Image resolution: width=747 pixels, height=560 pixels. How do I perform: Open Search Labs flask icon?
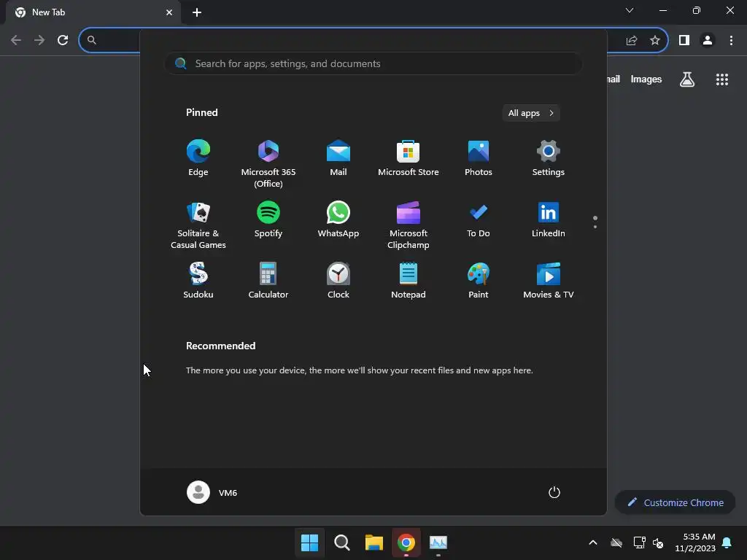tap(687, 79)
